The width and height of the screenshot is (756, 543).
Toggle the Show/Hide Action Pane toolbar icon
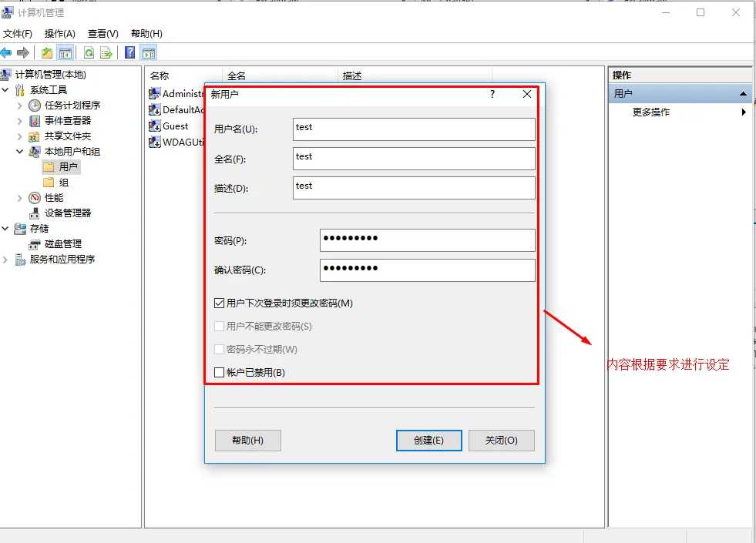[x=149, y=52]
